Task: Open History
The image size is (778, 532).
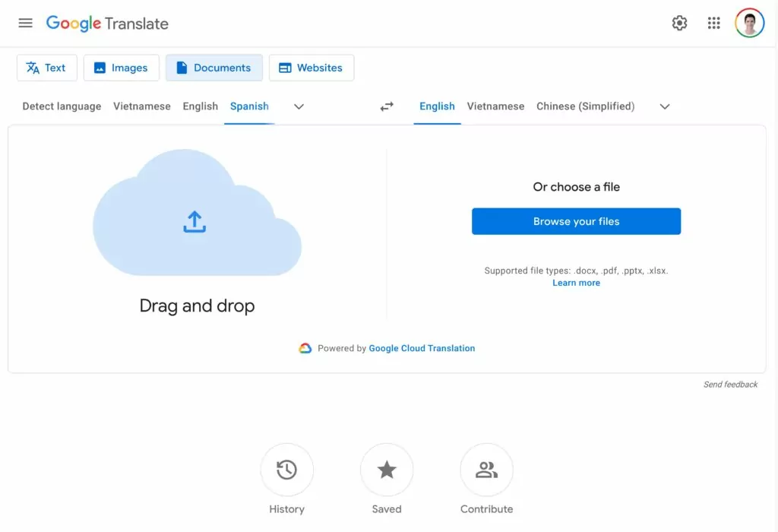Action: click(x=286, y=470)
